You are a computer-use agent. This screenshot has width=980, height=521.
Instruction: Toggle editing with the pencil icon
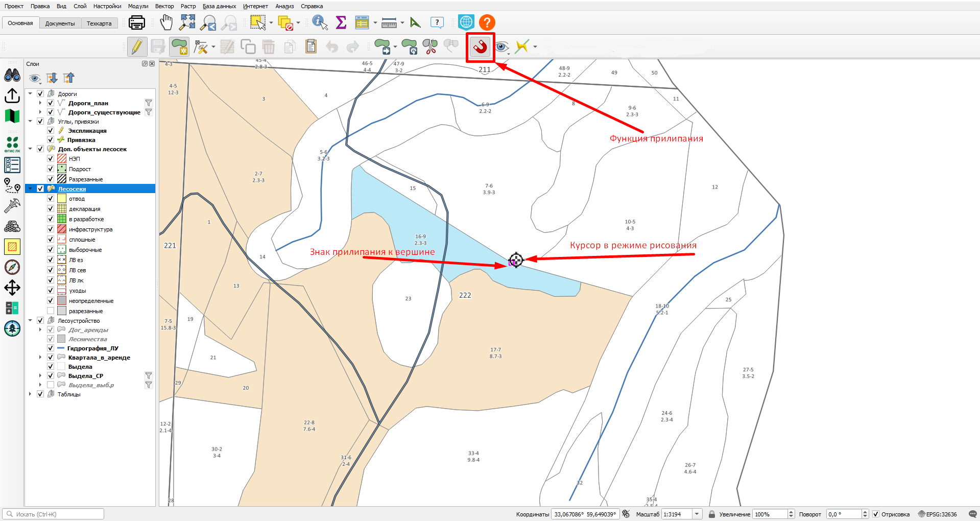point(137,47)
